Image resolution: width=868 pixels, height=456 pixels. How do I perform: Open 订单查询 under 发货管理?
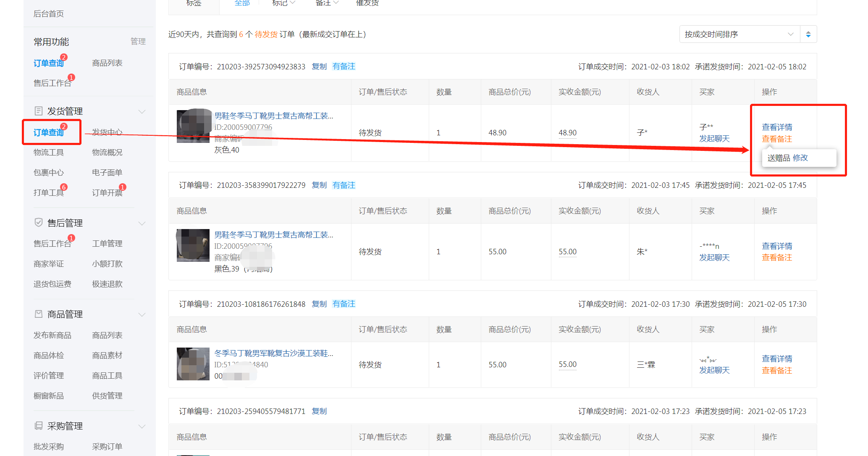tap(49, 132)
